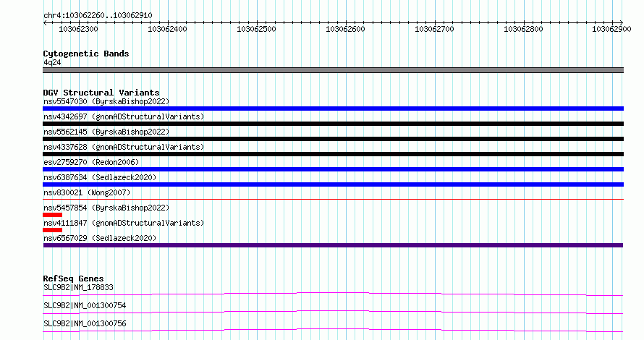The width and height of the screenshot is (644, 340).
Task: Open variant nsv6387634 (Sedlazeck2020) label
Action: click(x=100, y=177)
